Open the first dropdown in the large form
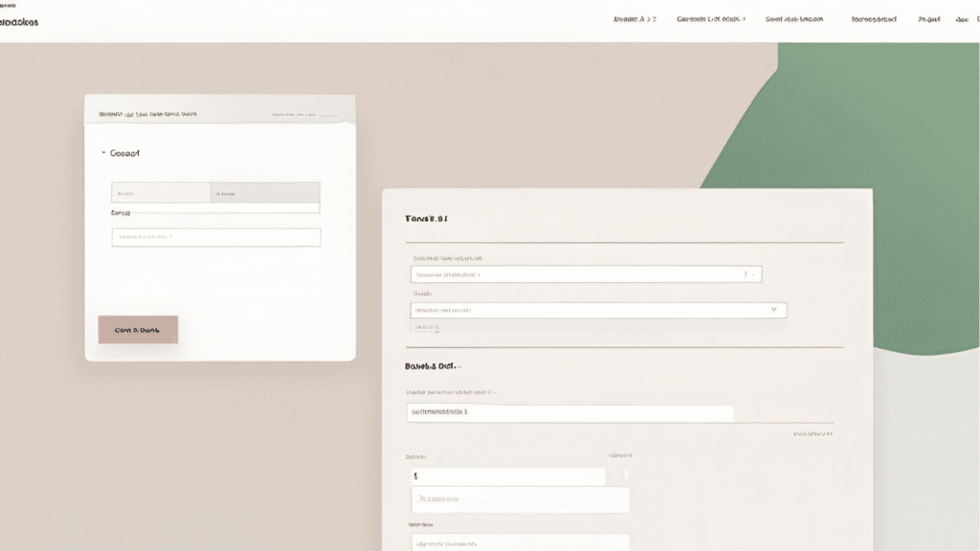Screen dimensions: 980x551 [586, 275]
